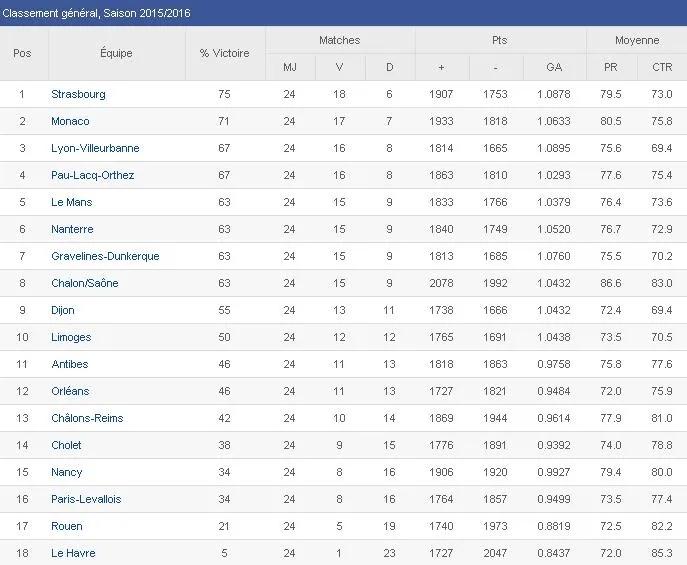Click the Le Havre team link
This screenshot has width=687, height=565.
72,553
